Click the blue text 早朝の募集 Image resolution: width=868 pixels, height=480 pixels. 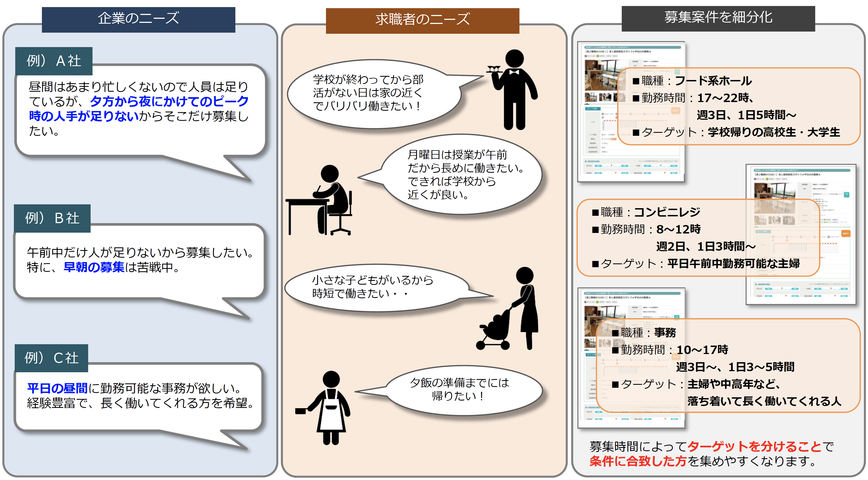pos(94,267)
